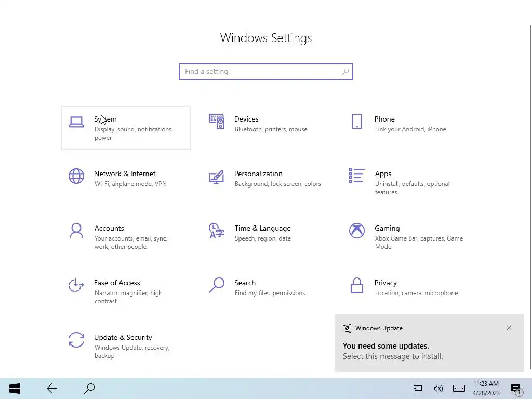Viewport: 532px width, 399px height.
Task: Open taskbar search magnifier
Action: pos(89,389)
